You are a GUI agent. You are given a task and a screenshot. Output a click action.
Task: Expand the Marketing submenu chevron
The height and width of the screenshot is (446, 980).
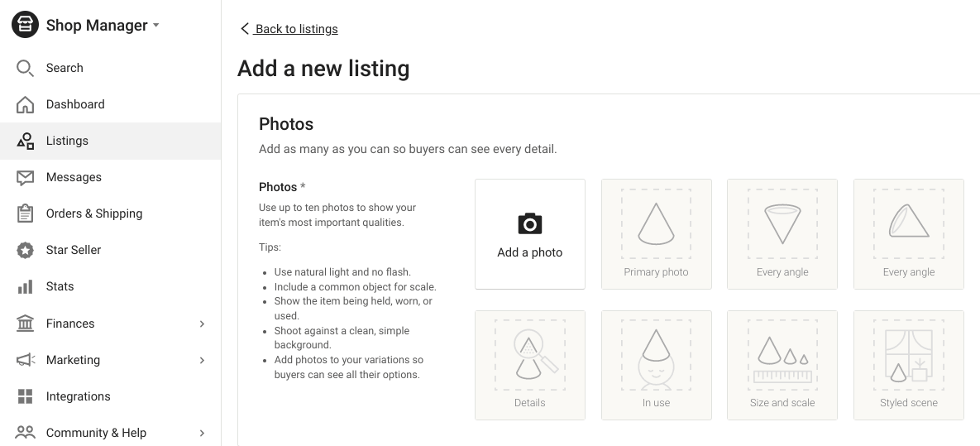pyautogui.click(x=202, y=360)
